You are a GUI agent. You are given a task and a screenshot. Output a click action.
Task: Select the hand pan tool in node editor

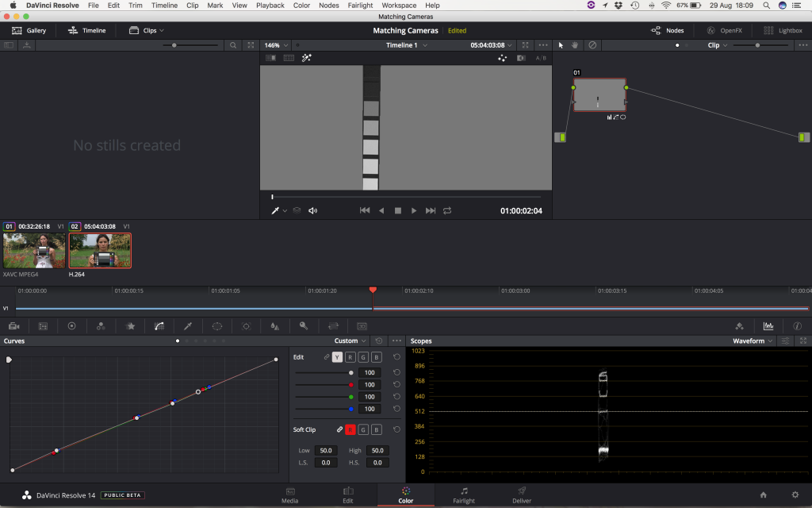point(575,45)
